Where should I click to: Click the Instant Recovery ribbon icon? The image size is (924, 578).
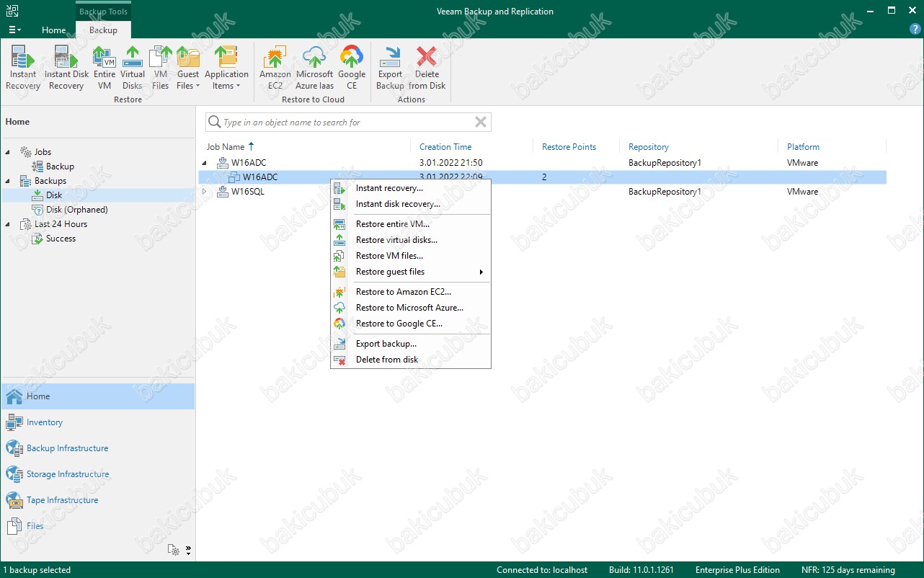tap(23, 68)
